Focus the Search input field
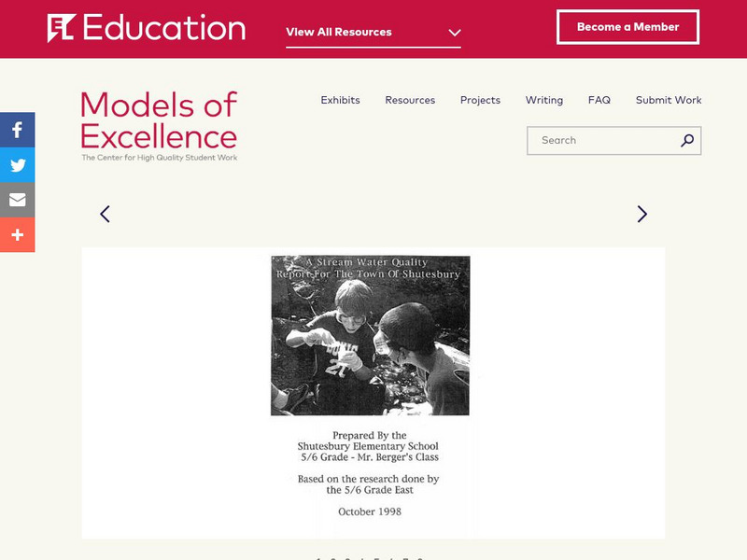 602,141
